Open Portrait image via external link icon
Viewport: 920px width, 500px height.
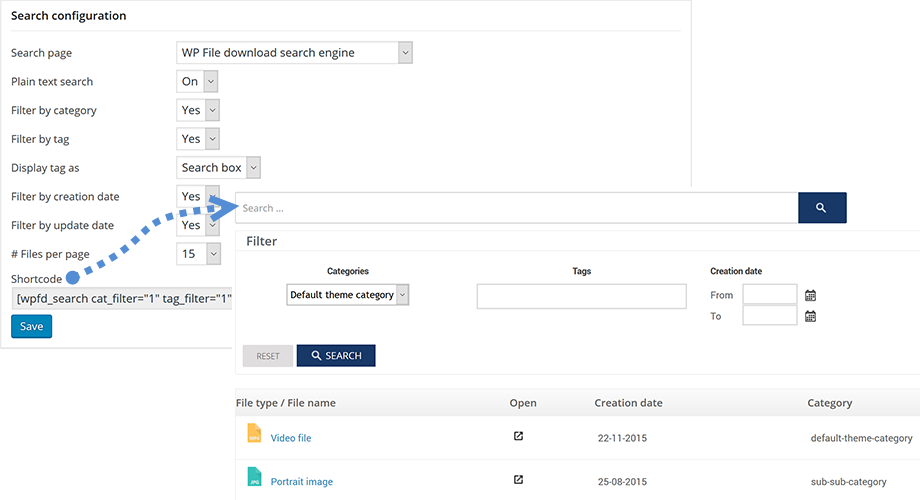pos(518,480)
